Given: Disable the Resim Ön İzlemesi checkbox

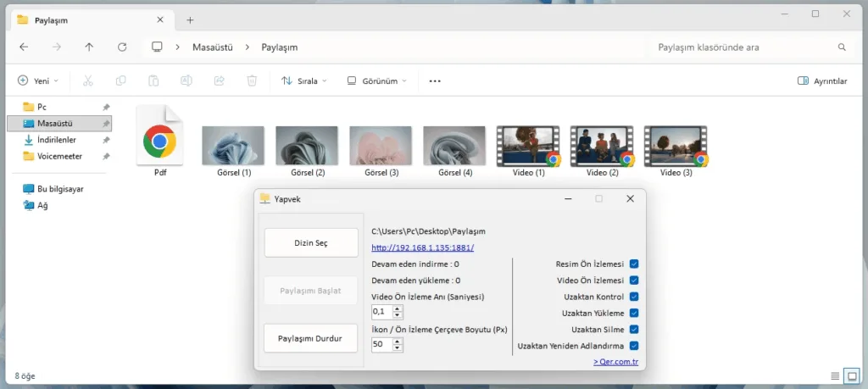Looking at the screenshot, I should coord(634,264).
